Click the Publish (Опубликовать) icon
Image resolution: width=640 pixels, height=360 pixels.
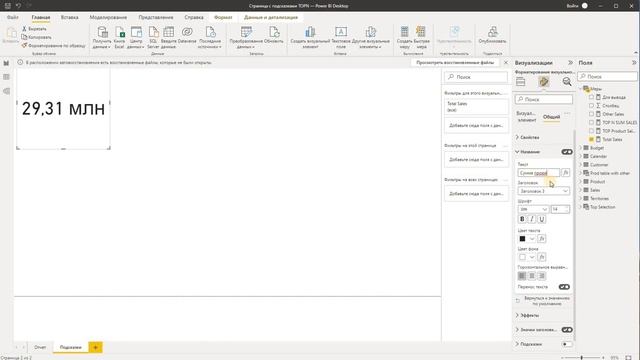(492, 32)
